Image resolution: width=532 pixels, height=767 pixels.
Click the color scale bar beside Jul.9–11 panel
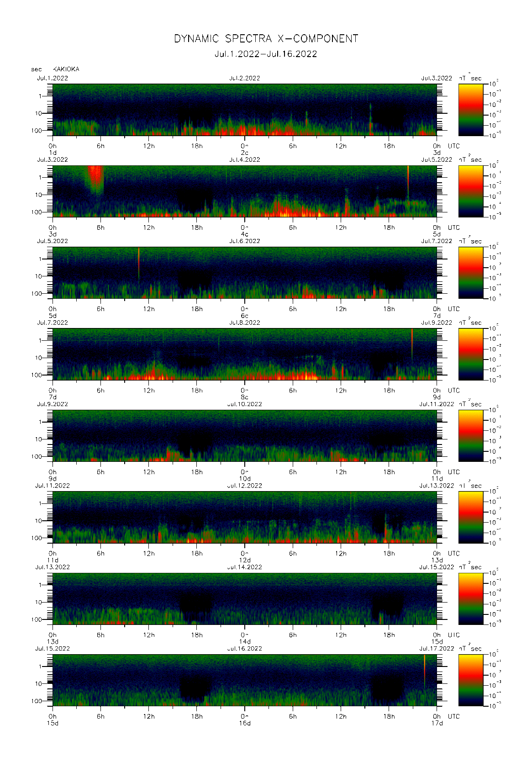[471, 436]
